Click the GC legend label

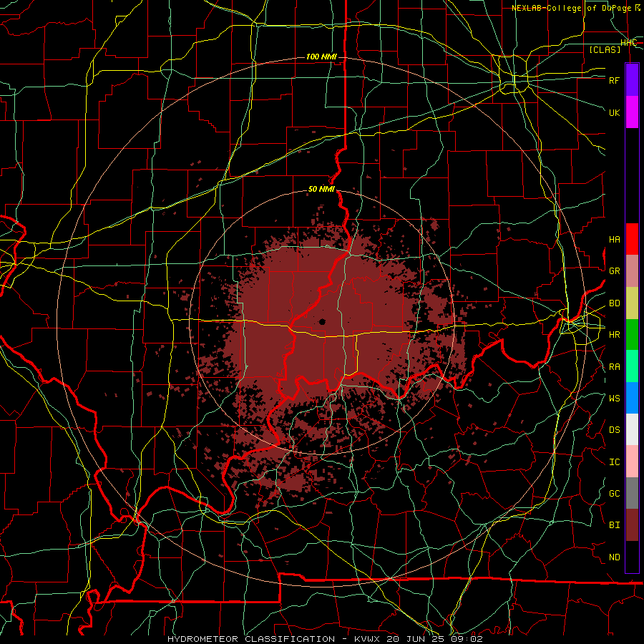[x=614, y=494]
